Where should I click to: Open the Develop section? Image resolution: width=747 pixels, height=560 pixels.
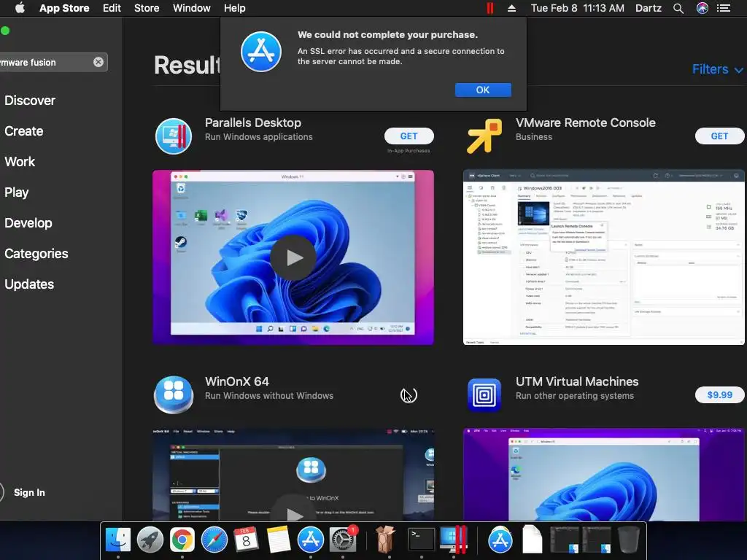click(x=28, y=223)
